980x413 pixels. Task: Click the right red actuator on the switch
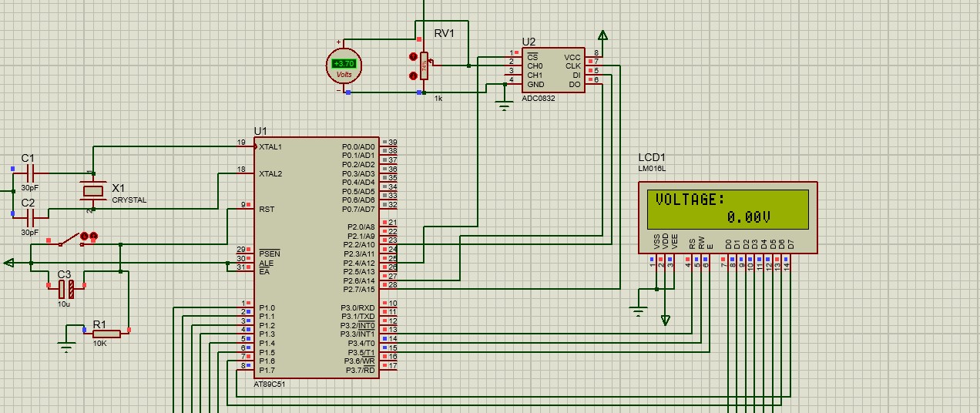tap(93, 236)
